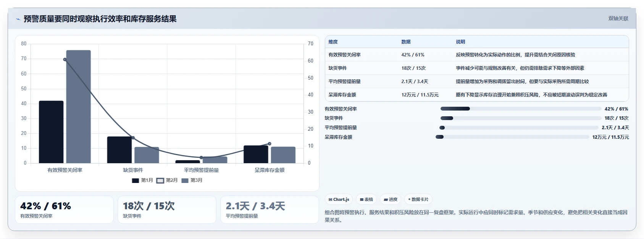
Task: Click the line point above 呆滞库存金额
Action: click(270, 144)
